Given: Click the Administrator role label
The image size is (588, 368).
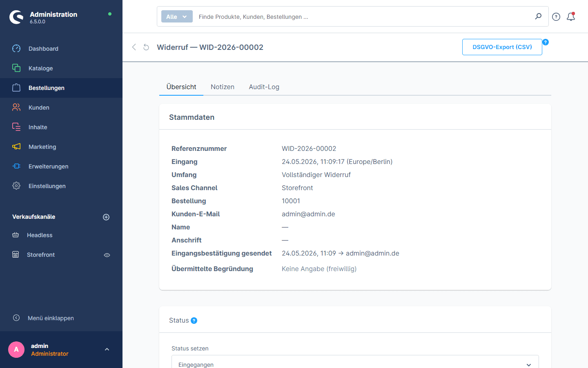Looking at the screenshot, I should tap(50, 354).
